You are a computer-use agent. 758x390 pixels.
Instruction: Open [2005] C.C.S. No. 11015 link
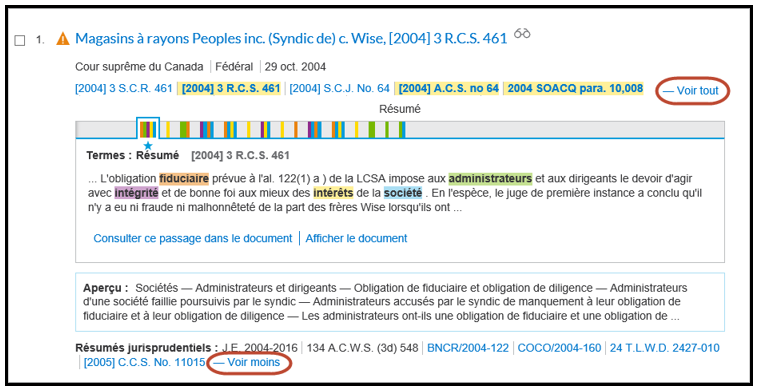(145, 362)
